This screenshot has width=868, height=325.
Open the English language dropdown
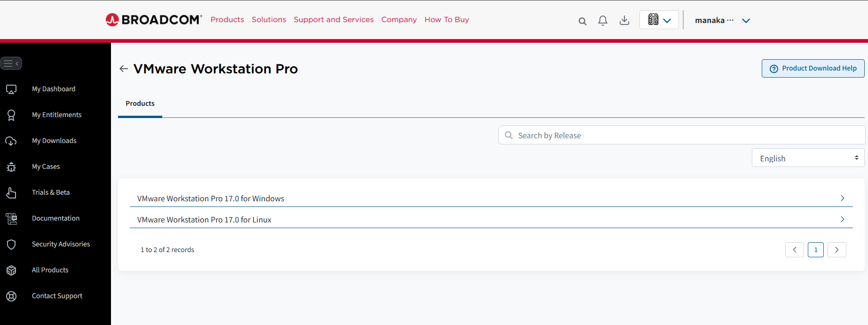coord(808,158)
